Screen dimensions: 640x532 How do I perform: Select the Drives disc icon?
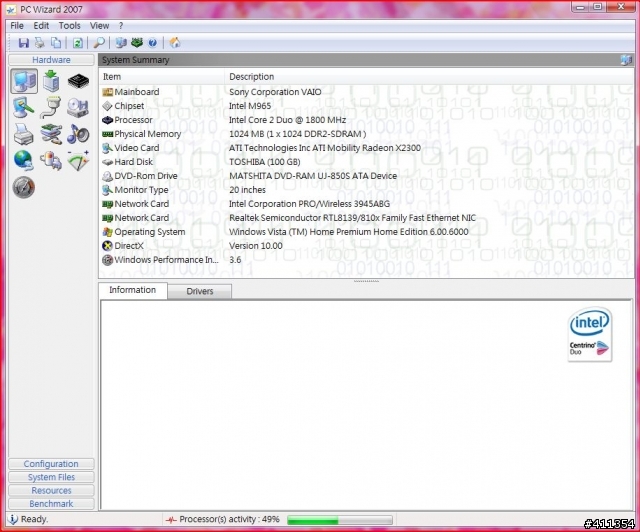(x=78, y=108)
